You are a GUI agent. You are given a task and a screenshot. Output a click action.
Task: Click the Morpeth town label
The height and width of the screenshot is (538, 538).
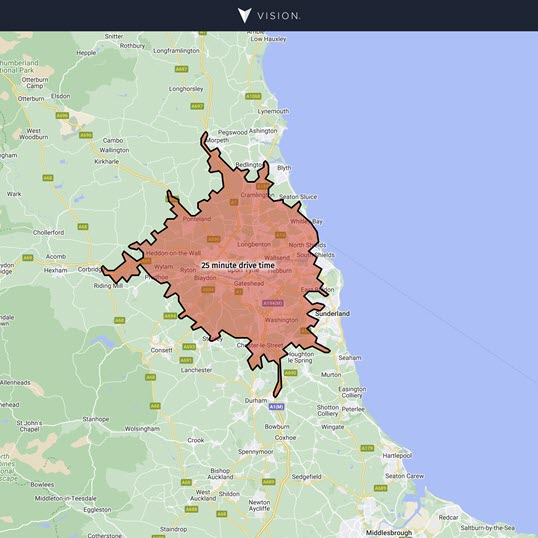point(217,140)
